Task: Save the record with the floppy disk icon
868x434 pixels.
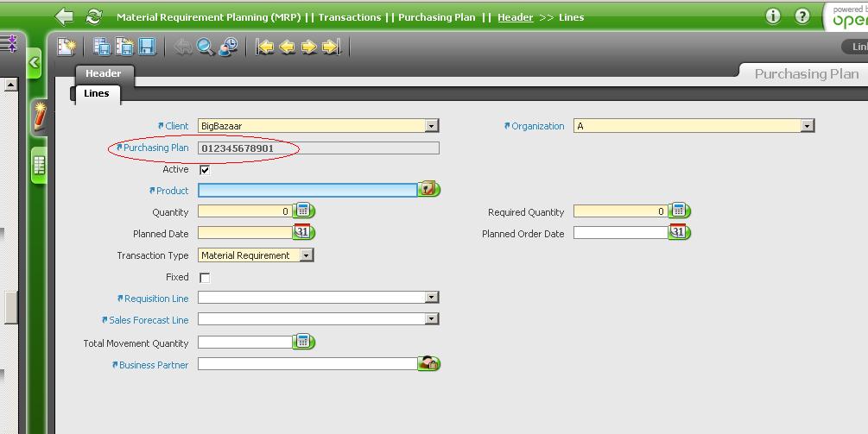Action: point(147,47)
